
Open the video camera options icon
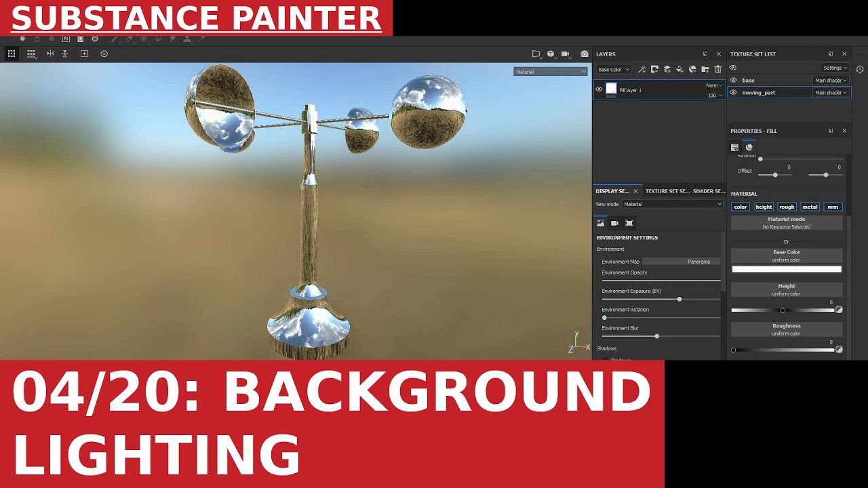[x=566, y=54]
